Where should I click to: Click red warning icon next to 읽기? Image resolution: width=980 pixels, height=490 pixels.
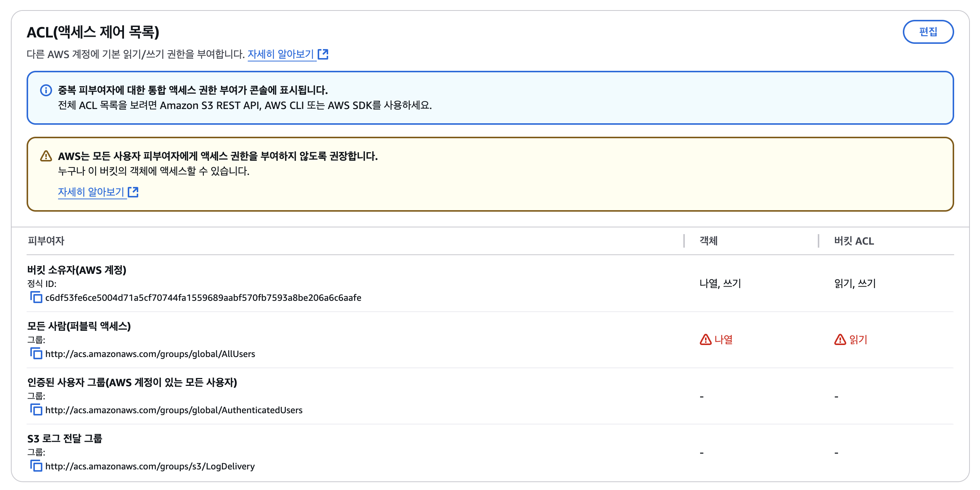(x=840, y=339)
